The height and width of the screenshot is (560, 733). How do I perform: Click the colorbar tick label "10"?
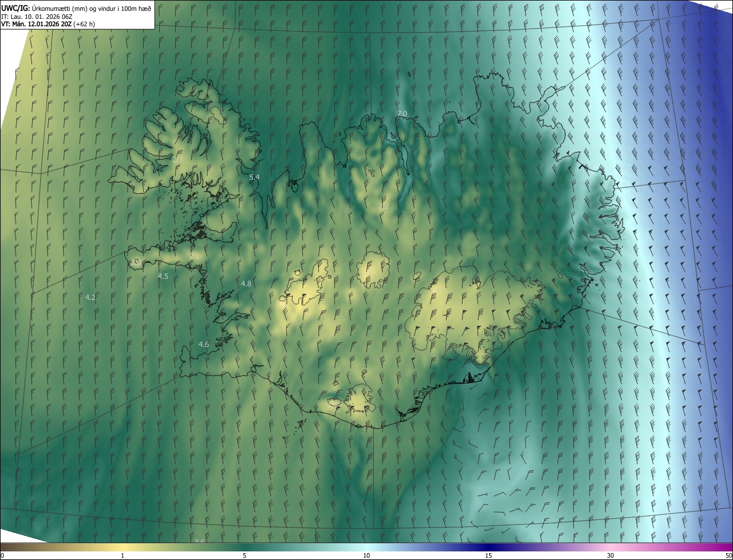pos(366,556)
